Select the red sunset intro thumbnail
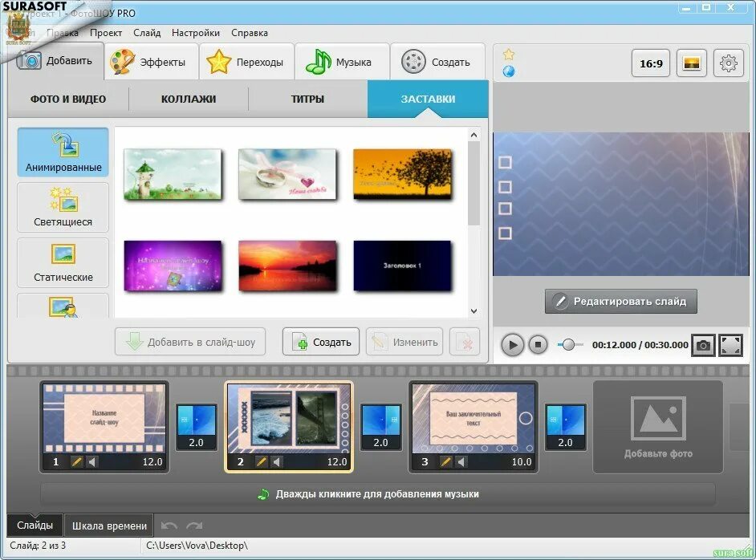Viewport: 756px width, 560px height. (x=287, y=266)
